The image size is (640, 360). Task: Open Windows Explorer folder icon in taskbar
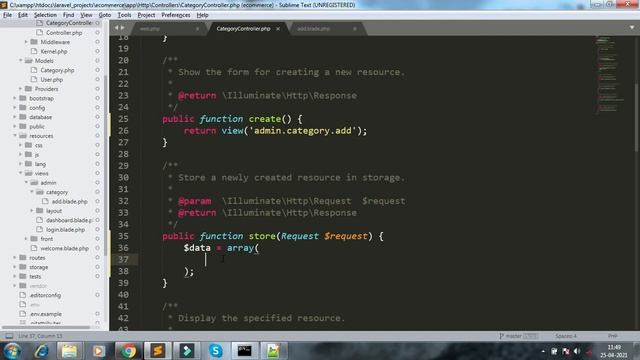click(69, 351)
